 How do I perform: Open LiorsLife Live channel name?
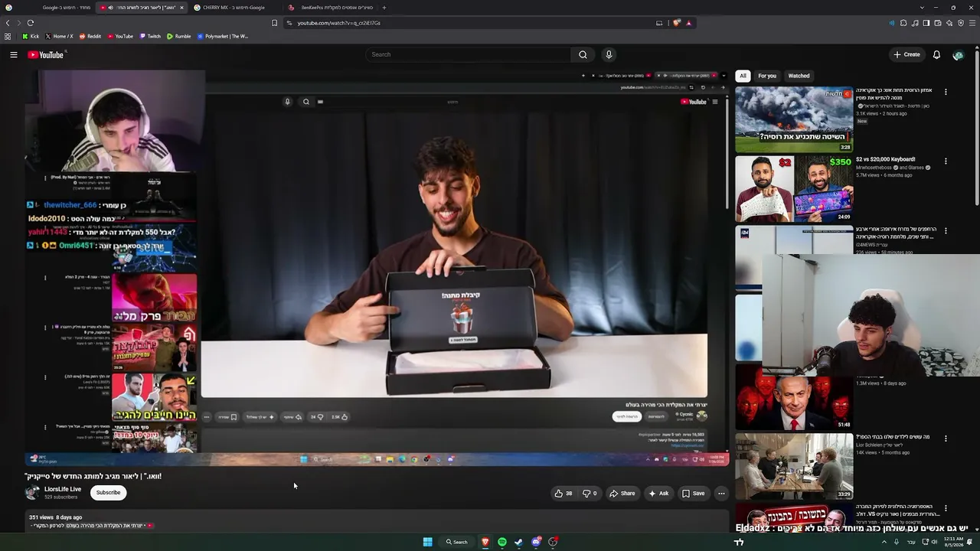(x=63, y=489)
